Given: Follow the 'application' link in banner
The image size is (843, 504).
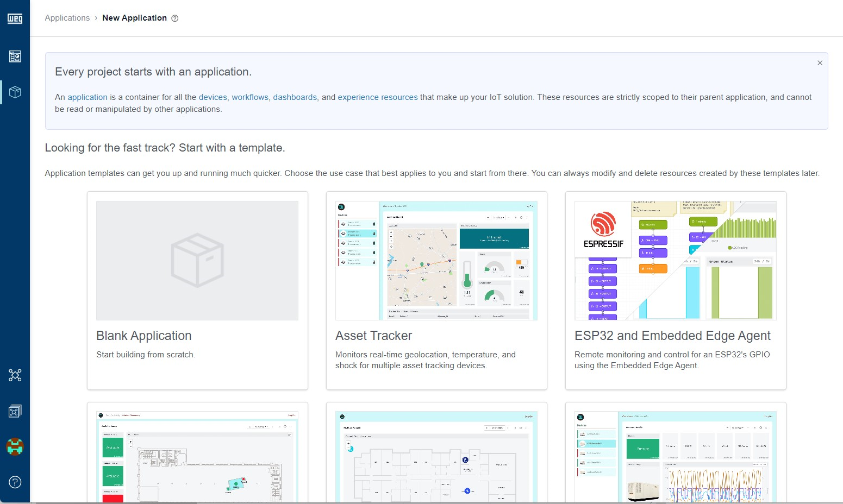Looking at the screenshot, I should 88,97.
